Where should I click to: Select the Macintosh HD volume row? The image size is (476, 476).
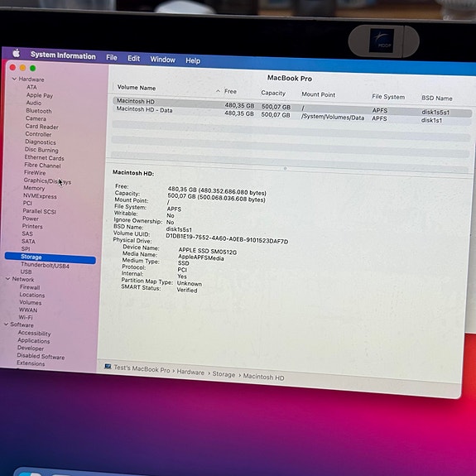pos(292,106)
